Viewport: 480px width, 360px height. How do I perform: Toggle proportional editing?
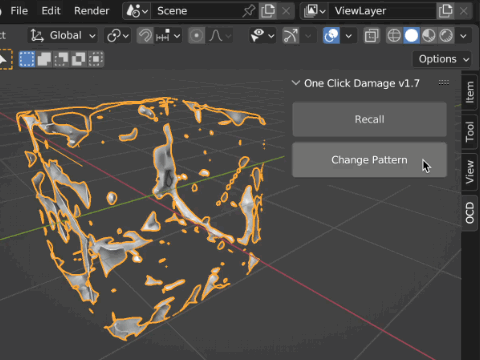click(196, 35)
